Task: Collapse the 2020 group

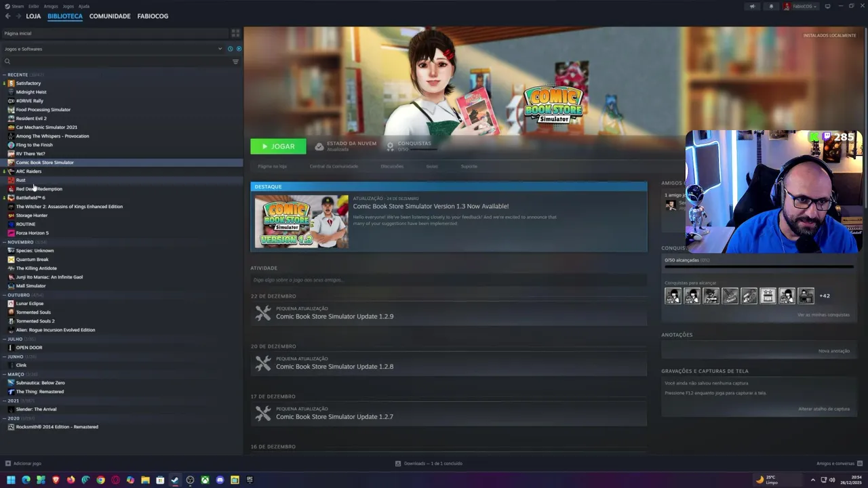Action: pos(4,418)
